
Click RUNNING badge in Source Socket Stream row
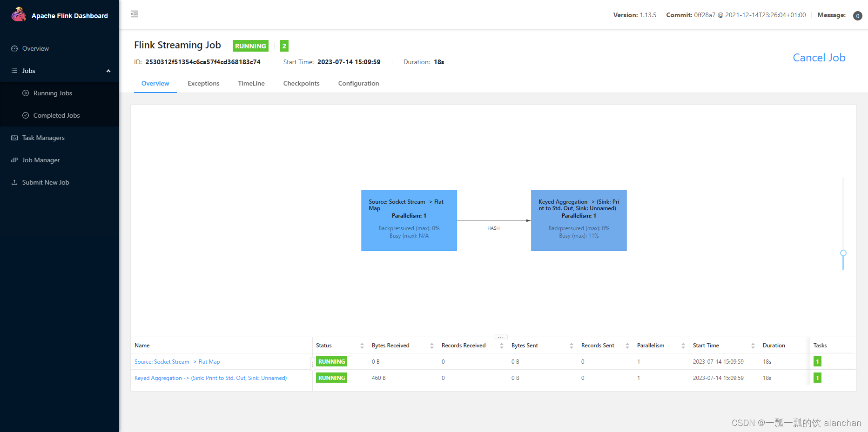(331, 361)
